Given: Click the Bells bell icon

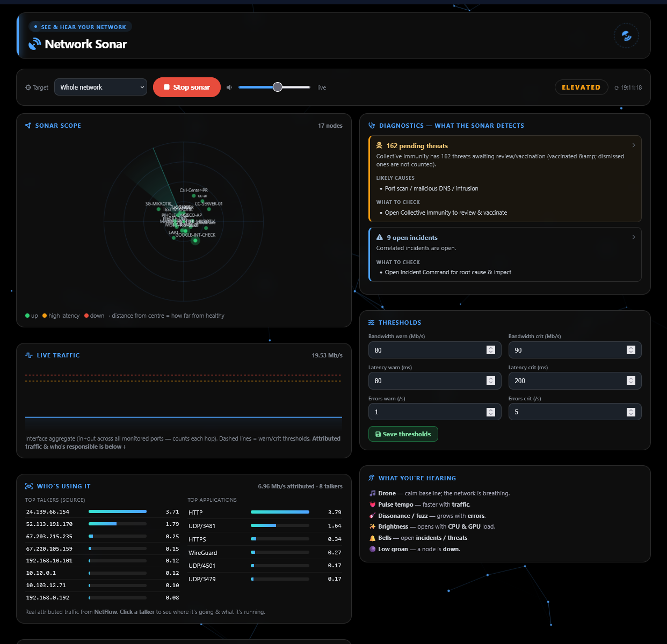Looking at the screenshot, I should point(373,538).
